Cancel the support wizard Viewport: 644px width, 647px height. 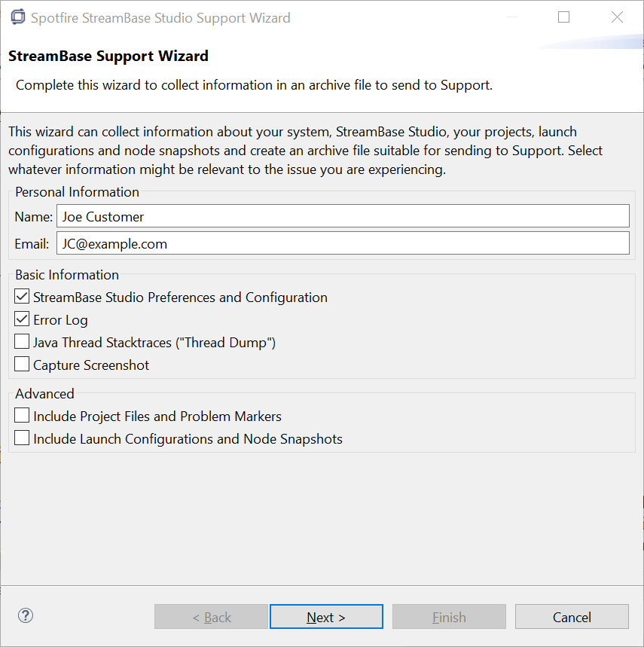coord(572,617)
